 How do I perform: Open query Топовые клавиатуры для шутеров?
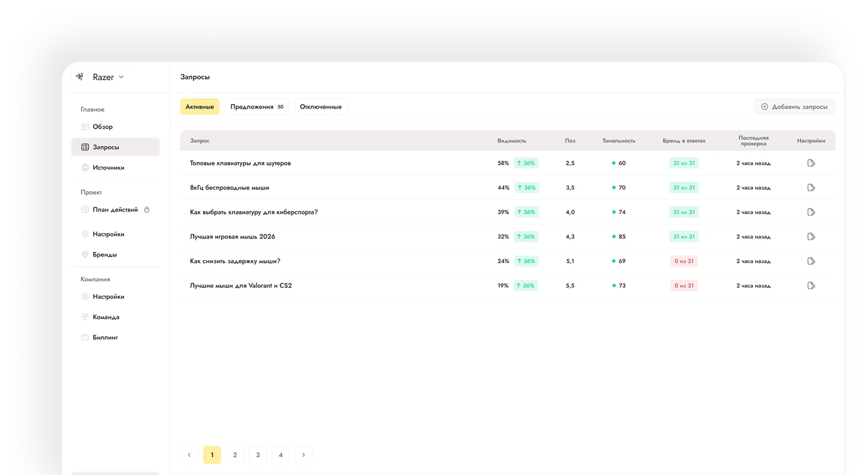pos(240,163)
